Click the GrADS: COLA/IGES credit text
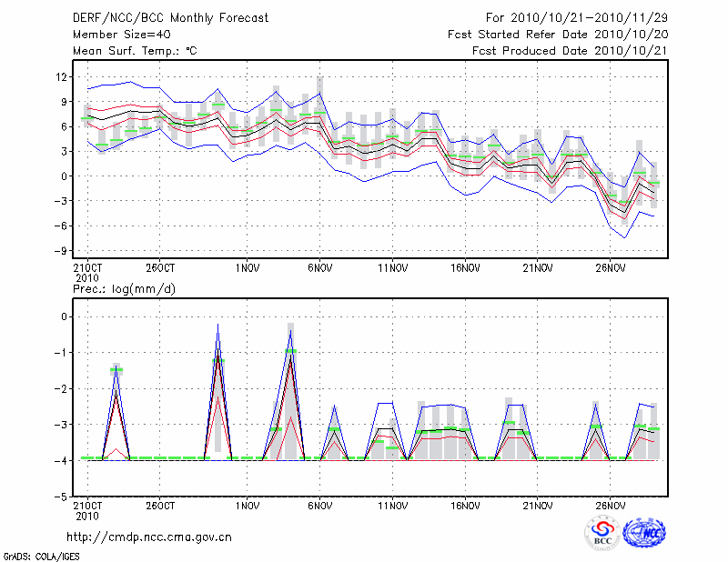Screen dimensions: 728x562 click(x=44, y=555)
